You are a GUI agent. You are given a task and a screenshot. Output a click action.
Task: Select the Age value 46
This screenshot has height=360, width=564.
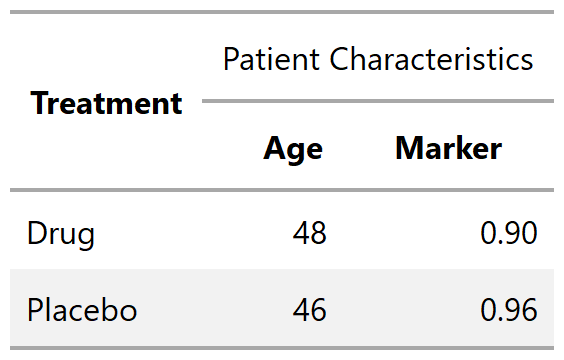tap(309, 310)
